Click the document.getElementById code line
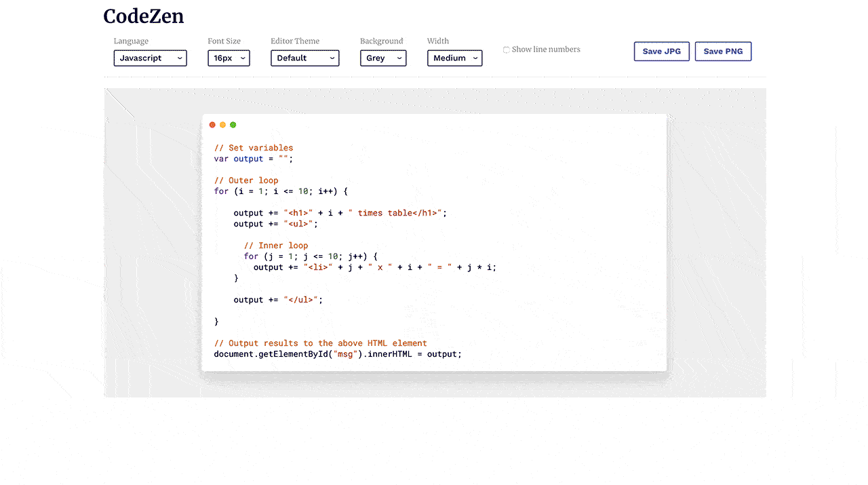This screenshot has height=485, width=868. click(337, 354)
